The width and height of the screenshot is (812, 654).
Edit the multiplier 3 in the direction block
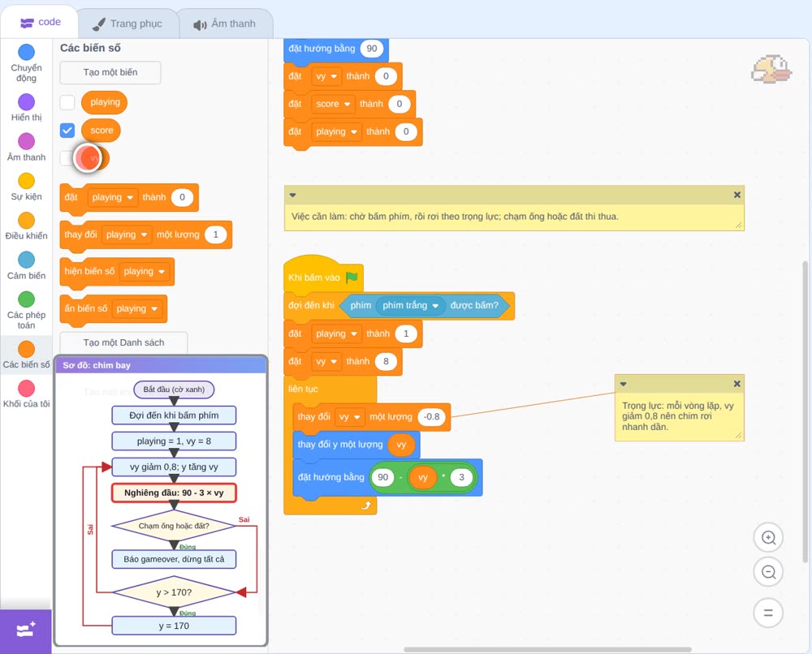pos(461,477)
